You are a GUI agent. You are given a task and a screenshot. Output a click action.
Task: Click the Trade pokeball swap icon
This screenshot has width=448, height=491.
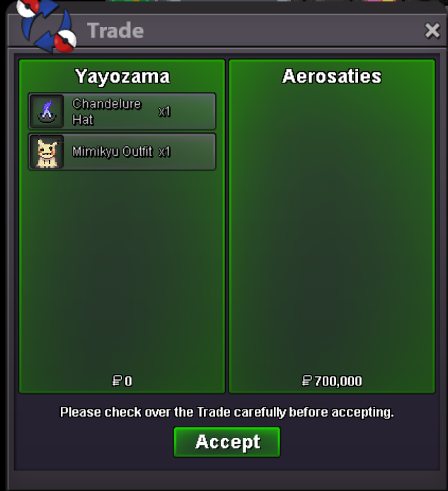[47, 25]
